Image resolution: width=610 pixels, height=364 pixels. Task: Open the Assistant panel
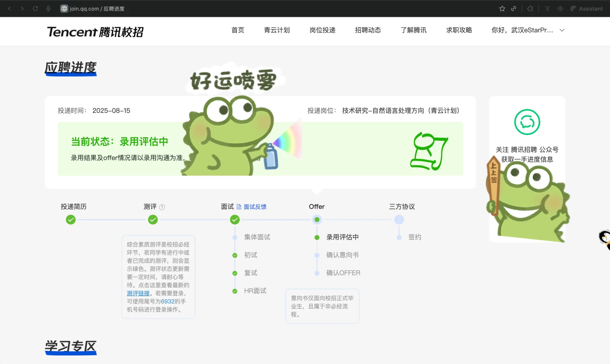[x=587, y=8]
